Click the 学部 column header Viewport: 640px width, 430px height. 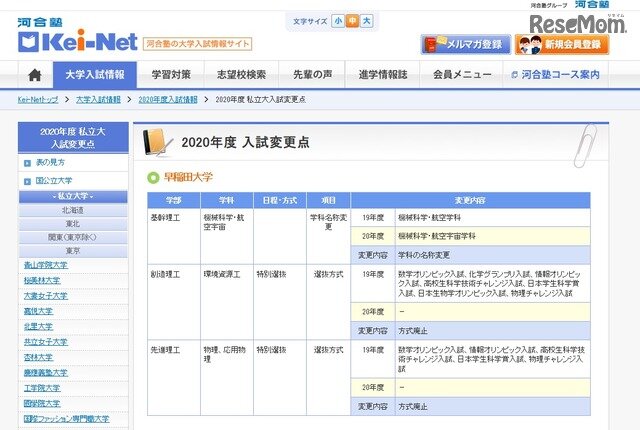pos(174,200)
